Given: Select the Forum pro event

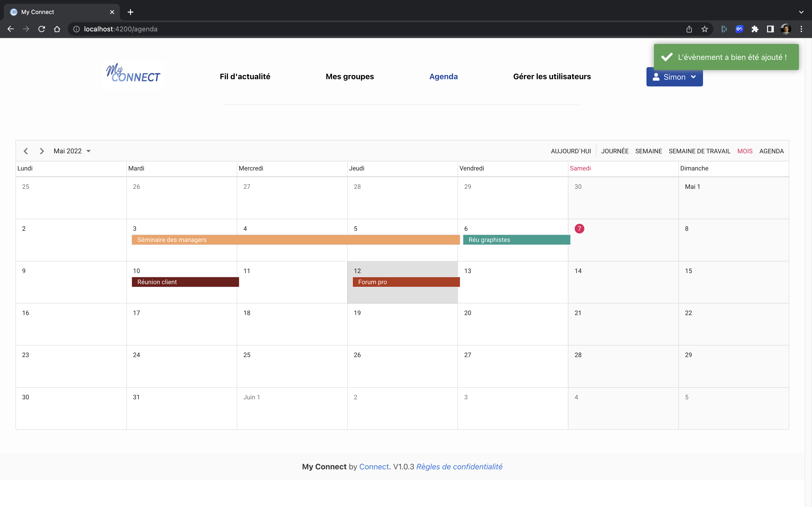Looking at the screenshot, I should (x=406, y=282).
